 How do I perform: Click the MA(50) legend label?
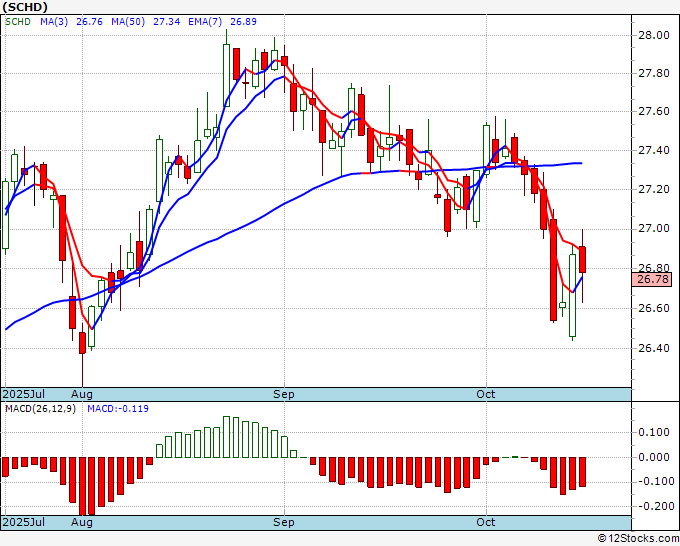[x=128, y=22]
